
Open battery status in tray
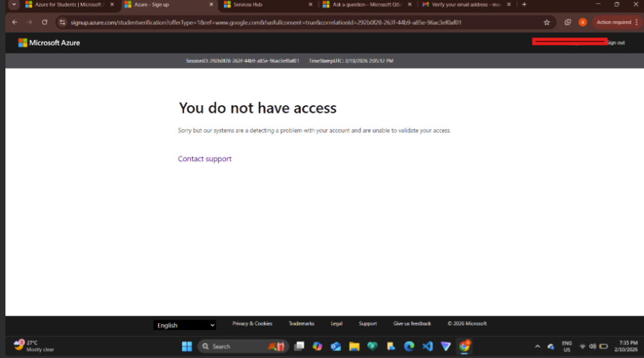(x=603, y=346)
